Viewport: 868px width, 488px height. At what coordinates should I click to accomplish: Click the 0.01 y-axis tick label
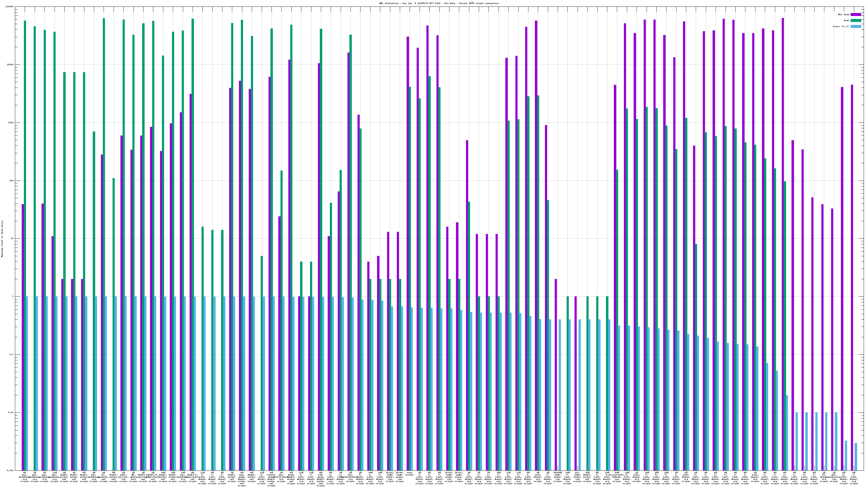[11, 413]
